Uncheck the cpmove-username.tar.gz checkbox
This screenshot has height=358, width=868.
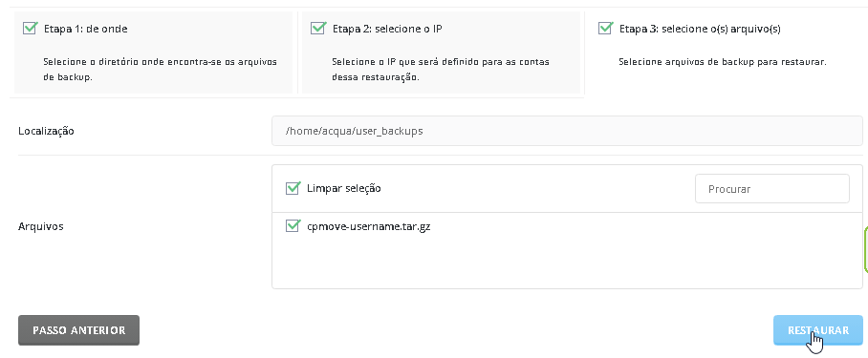[293, 225]
